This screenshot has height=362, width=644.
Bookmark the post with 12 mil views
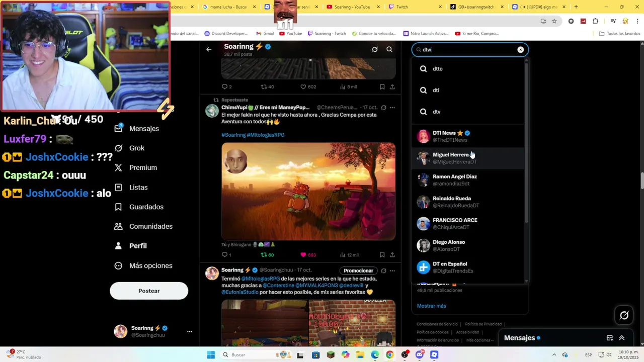click(382, 255)
